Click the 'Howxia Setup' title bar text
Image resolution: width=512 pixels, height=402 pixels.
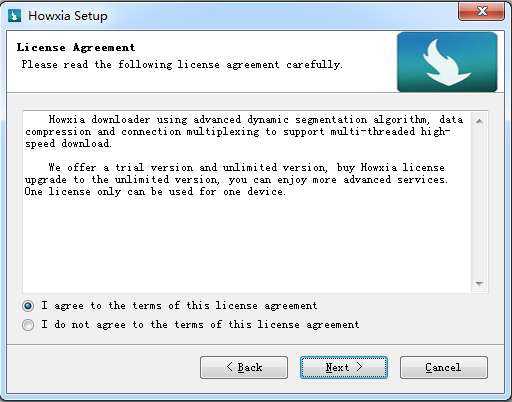point(68,16)
